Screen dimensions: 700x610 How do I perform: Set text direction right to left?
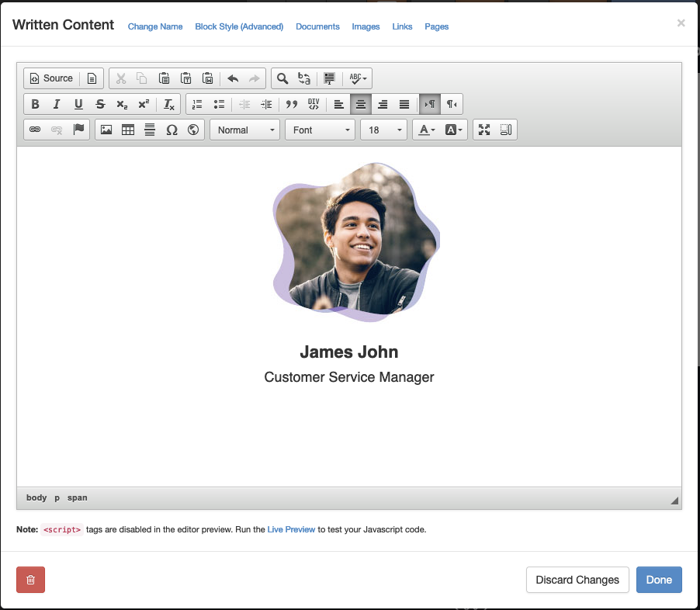point(452,105)
